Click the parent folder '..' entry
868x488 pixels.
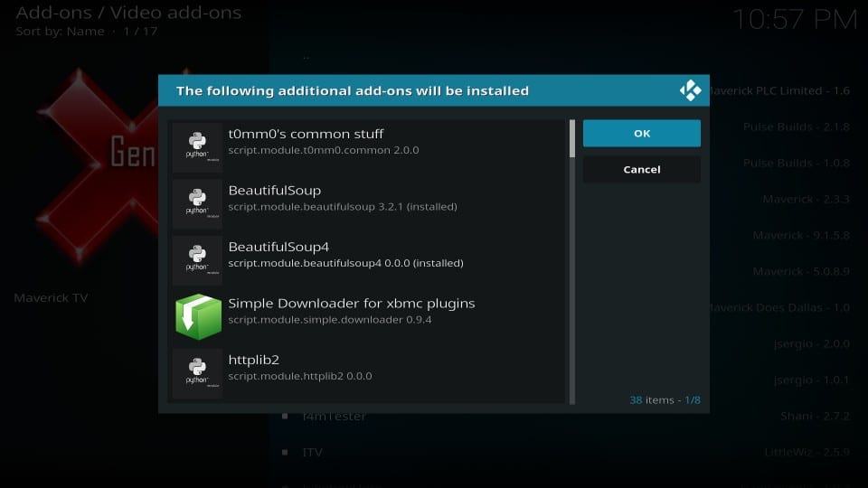tap(307, 56)
